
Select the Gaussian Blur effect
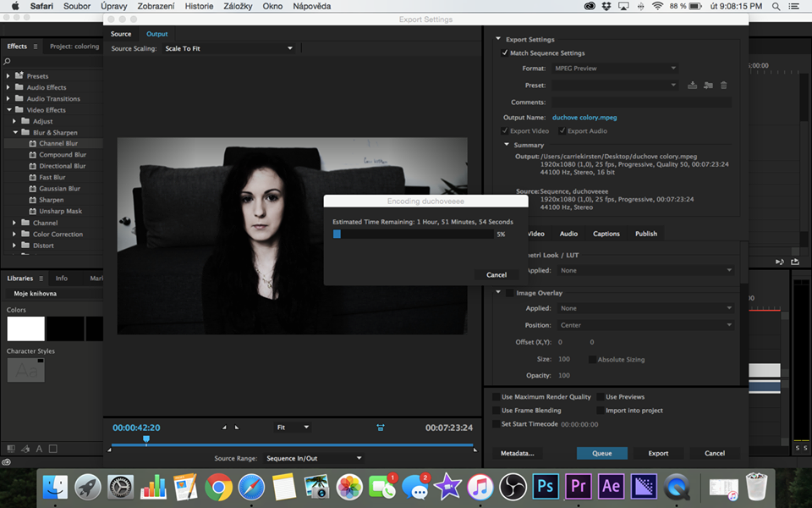(x=59, y=189)
